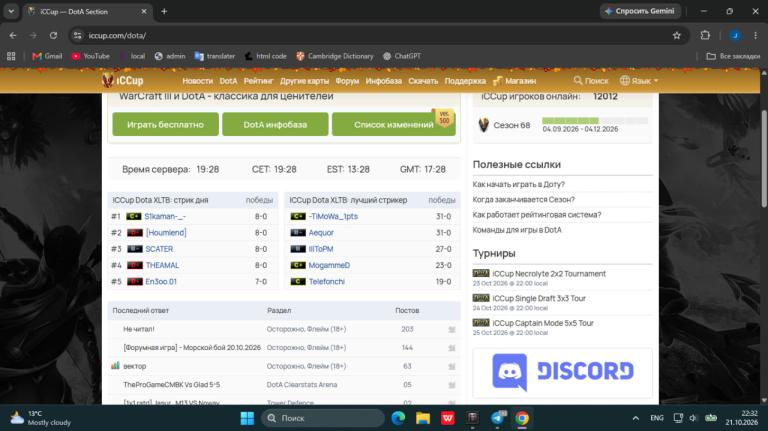Open the Рейтинг menu item

point(258,81)
